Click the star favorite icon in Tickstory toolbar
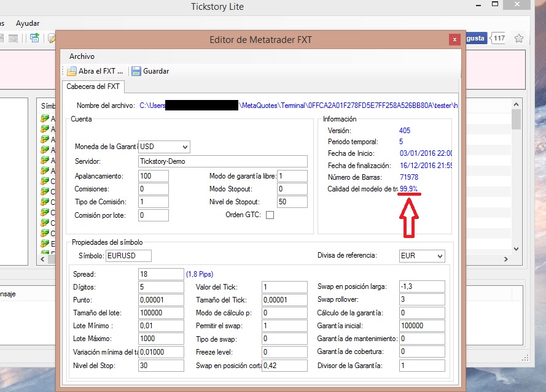Image resolution: width=546 pixels, height=392 pixels. (x=518, y=38)
